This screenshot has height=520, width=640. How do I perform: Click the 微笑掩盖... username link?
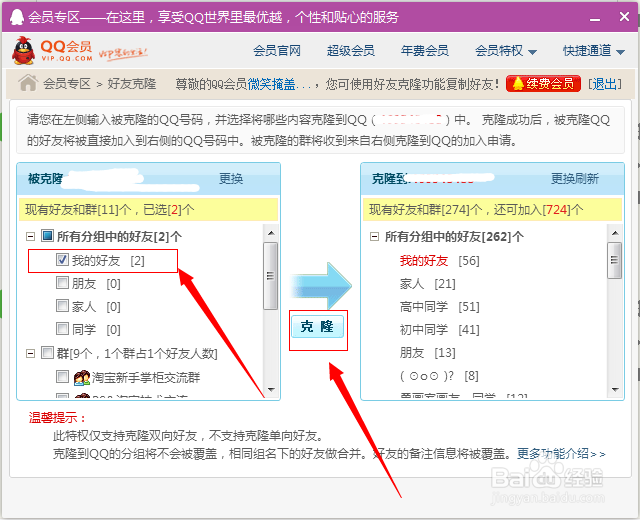279,84
